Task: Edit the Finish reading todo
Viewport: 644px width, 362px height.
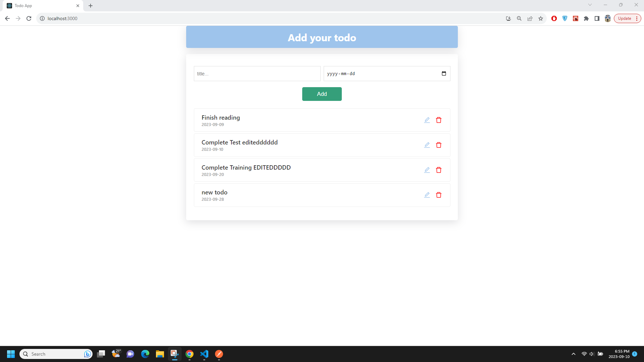Action: [x=427, y=120]
